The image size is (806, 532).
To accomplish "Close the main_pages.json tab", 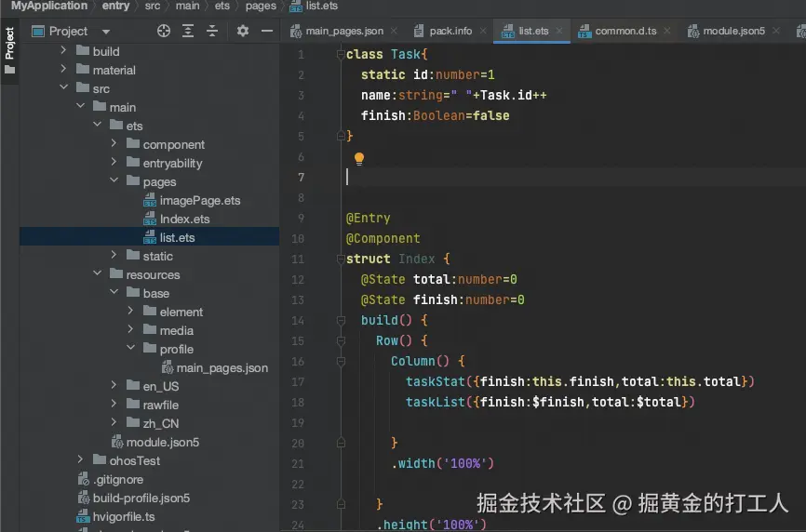I will tap(394, 31).
